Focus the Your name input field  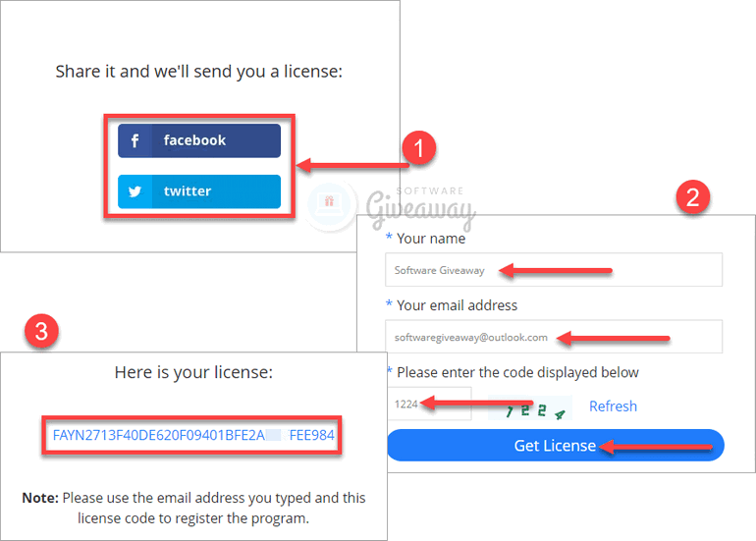pos(554,270)
